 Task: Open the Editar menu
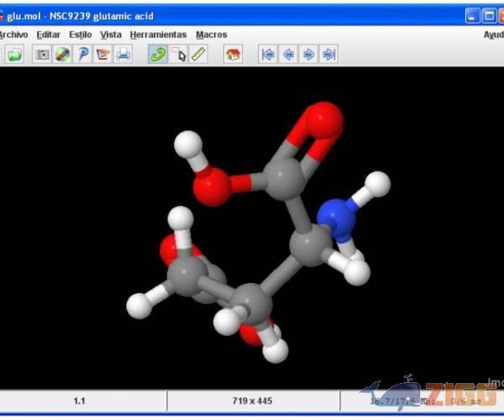pos(49,34)
